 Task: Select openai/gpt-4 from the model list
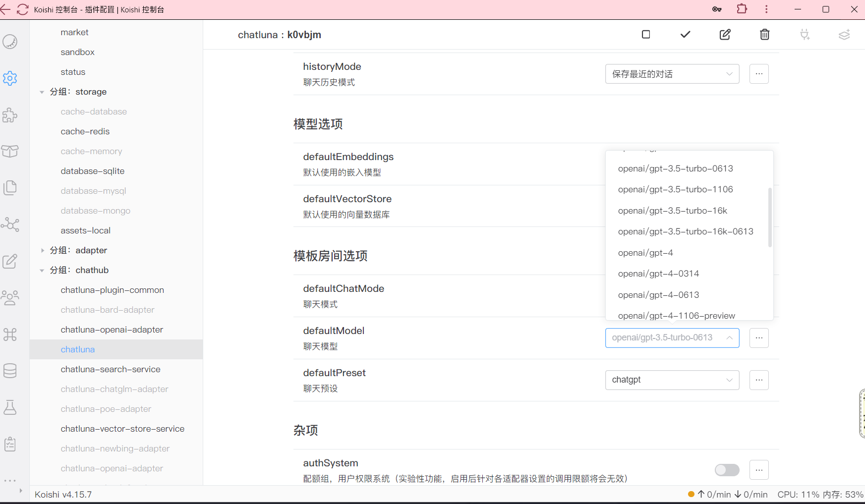pyautogui.click(x=645, y=253)
